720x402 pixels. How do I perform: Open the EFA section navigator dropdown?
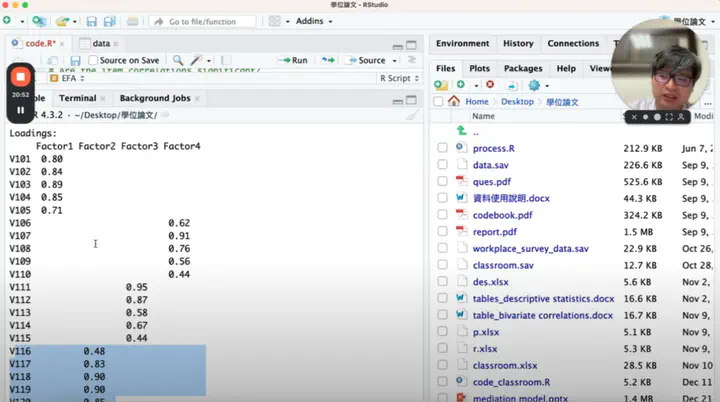point(67,78)
